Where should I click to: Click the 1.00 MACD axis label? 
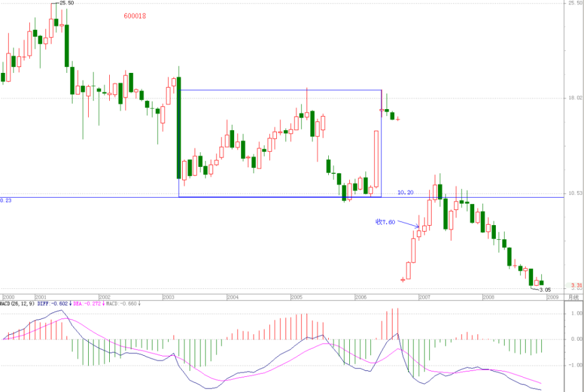coord(576,313)
